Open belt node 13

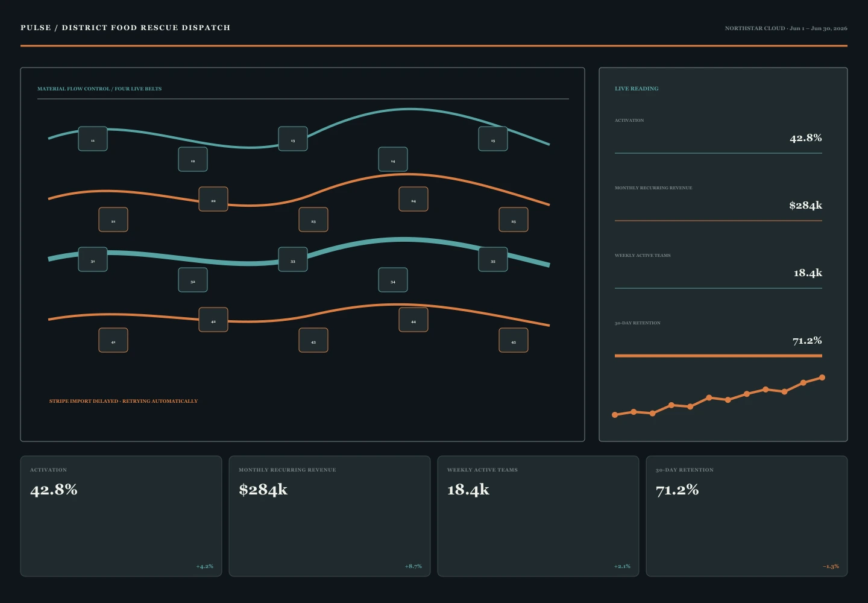click(293, 139)
